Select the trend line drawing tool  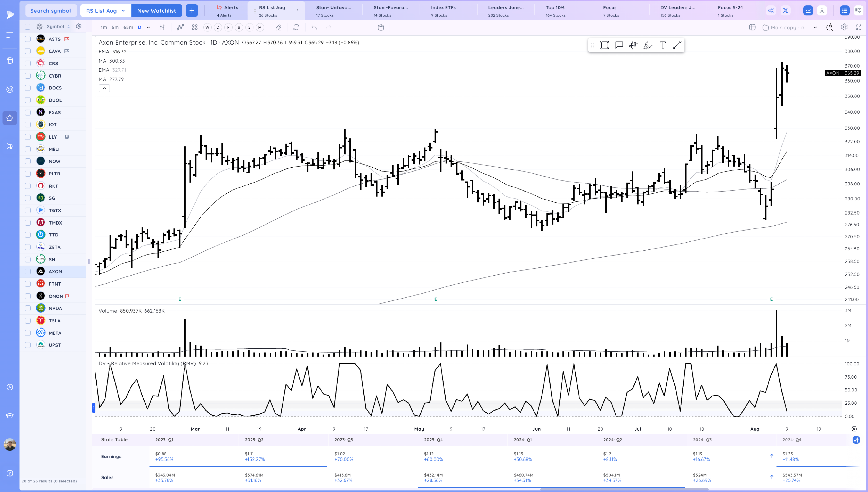677,45
